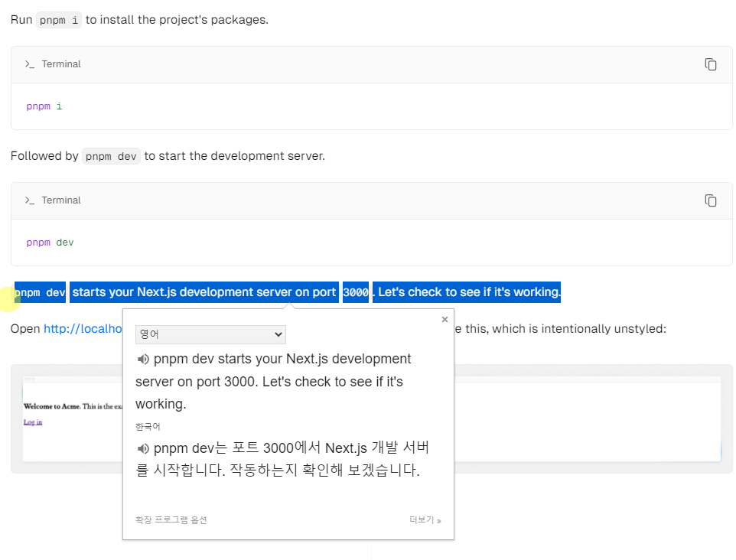The width and height of the screenshot is (736, 560).
Task: Play audio of the Korean translation
Action: click(143, 449)
